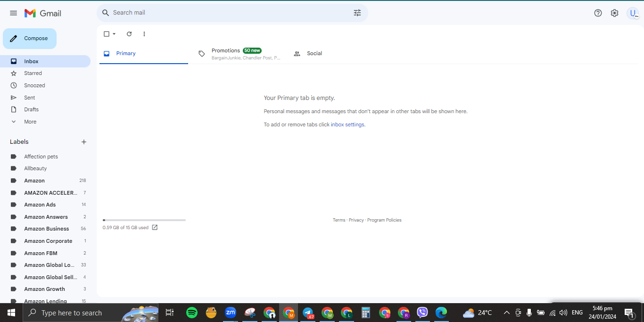Open the Select dropdown arrow
Image resolution: width=644 pixels, height=322 pixels.
[x=114, y=34]
